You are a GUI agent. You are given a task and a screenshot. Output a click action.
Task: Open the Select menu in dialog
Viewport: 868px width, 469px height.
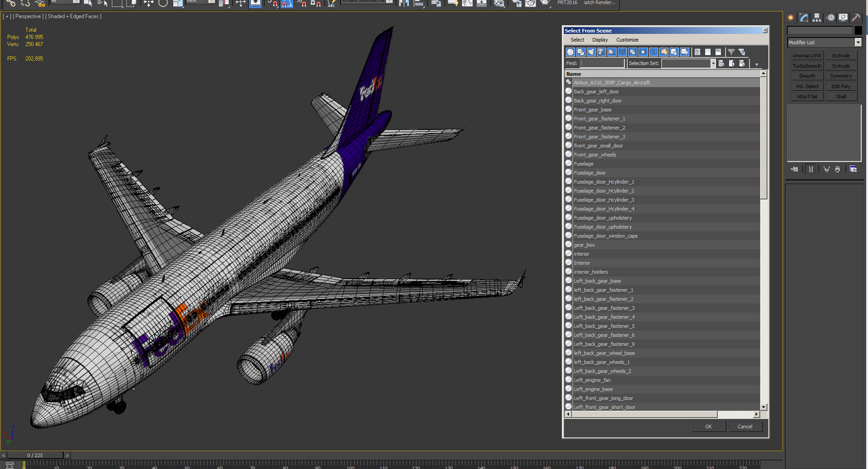point(577,40)
